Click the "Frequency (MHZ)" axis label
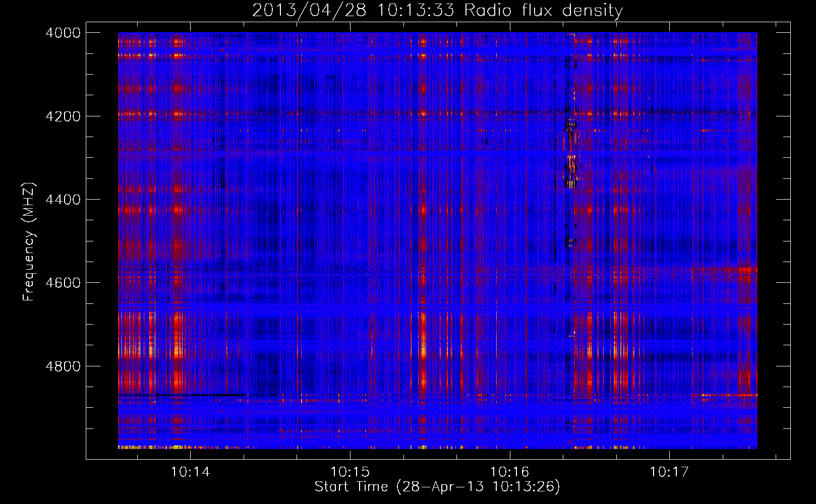Screen dimensions: 816x504 pyautogui.click(x=29, y=242)
